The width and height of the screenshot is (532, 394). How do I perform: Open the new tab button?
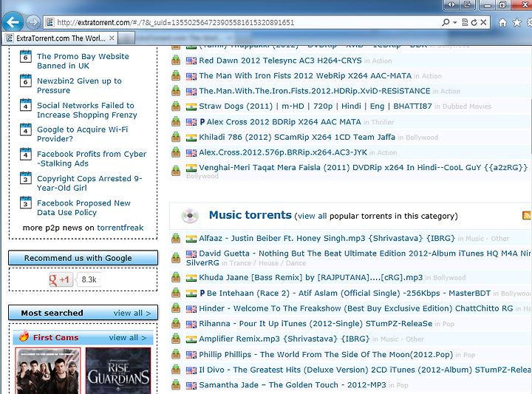click(126, 38)
